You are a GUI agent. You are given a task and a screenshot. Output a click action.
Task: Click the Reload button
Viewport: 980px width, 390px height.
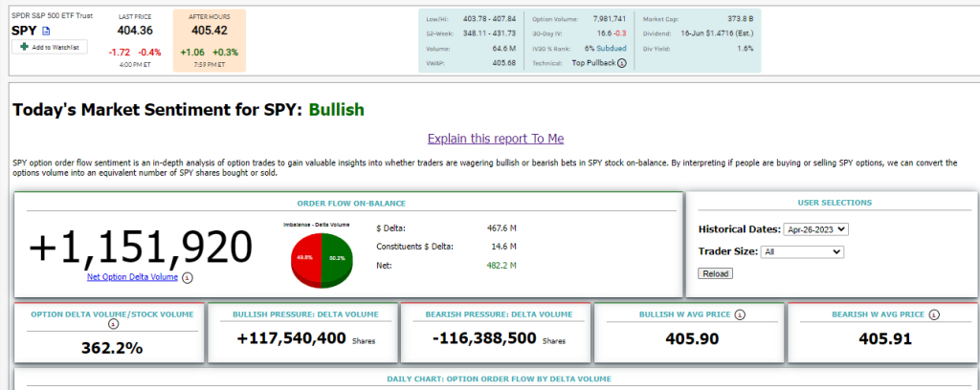(715, 273)
